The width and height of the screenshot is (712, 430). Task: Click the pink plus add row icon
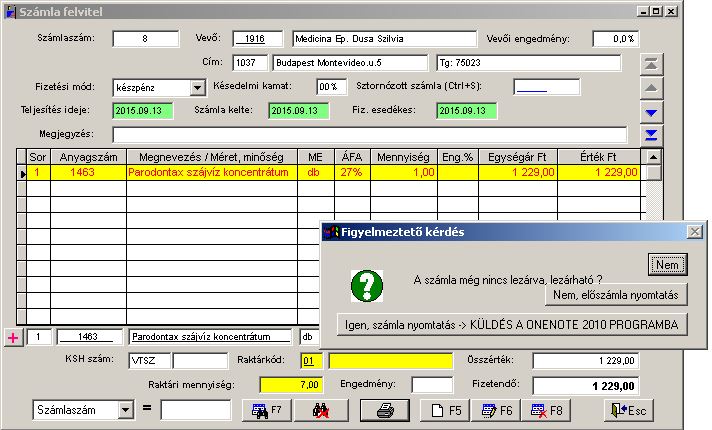click(x=13, y=337)
